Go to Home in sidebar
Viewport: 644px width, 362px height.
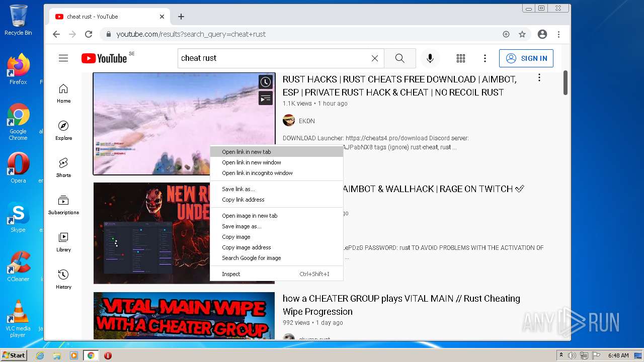(63, 94)
